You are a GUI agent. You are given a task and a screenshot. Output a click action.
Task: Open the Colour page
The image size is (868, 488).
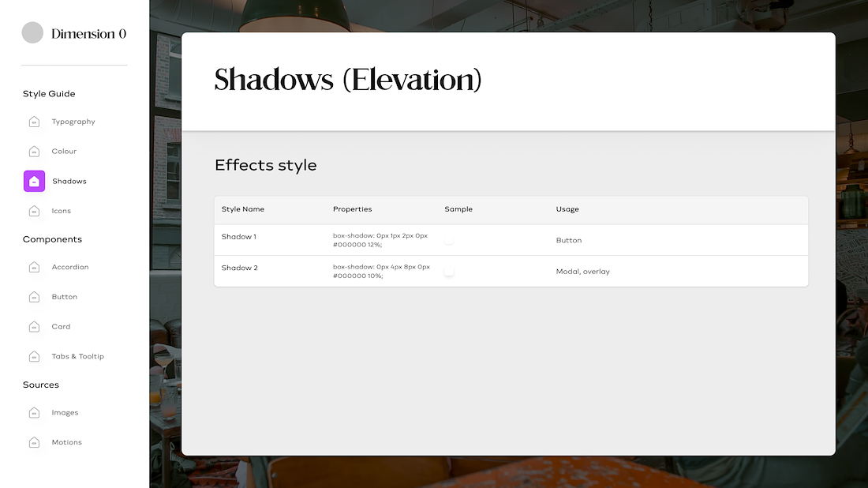coord(64,152)
